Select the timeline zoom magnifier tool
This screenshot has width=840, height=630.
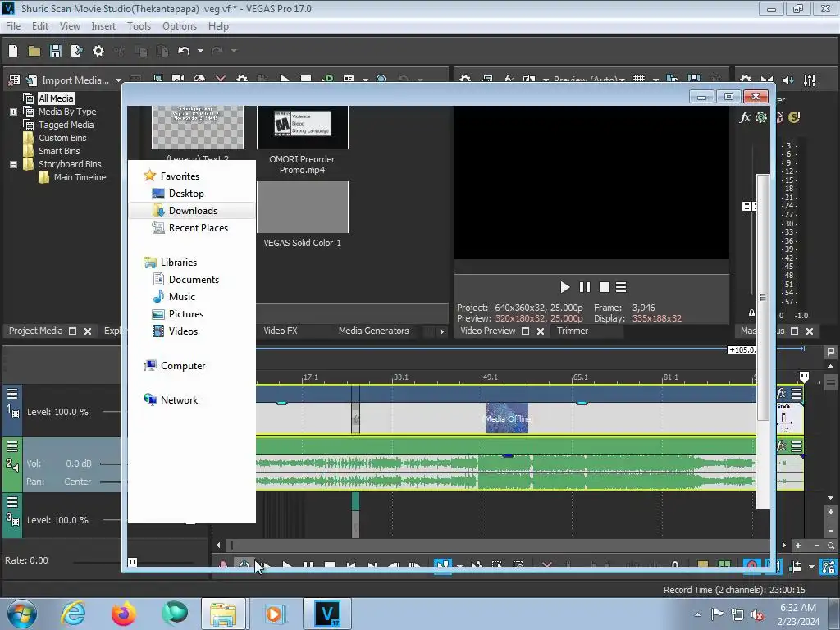click(831, 546)
